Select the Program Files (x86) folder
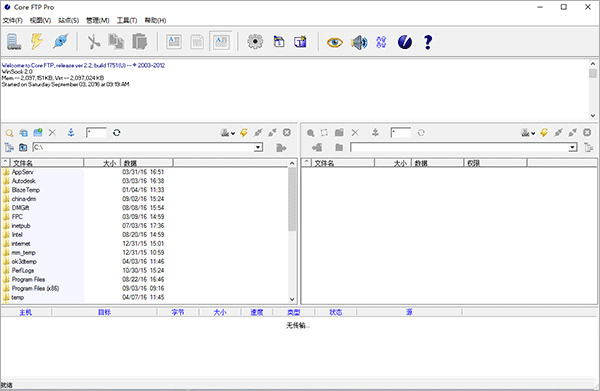Screen dimensions: 600x391 tap(35, 288)
